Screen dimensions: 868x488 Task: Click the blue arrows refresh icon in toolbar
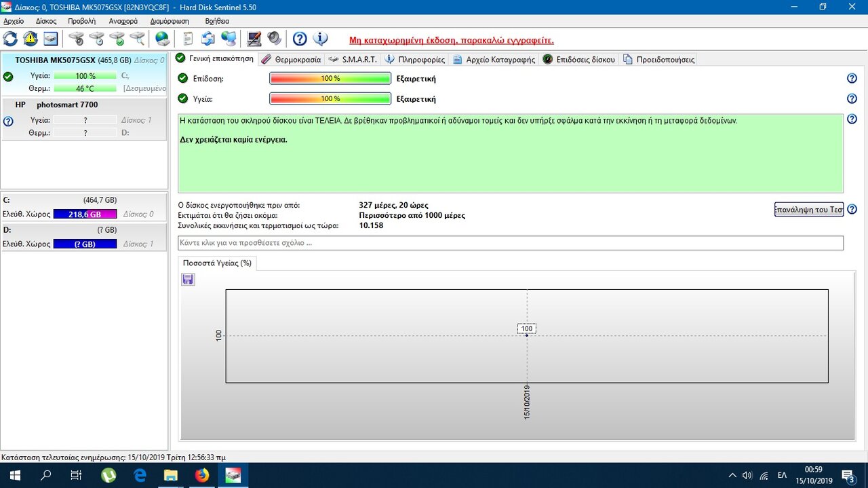coord(11,39)
